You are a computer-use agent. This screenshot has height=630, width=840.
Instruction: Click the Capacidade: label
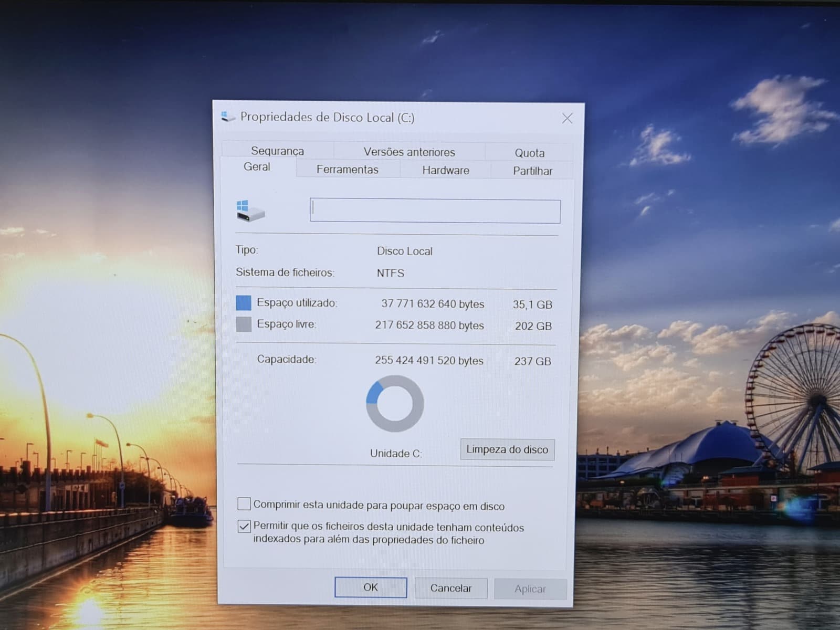tap(287, 359)
